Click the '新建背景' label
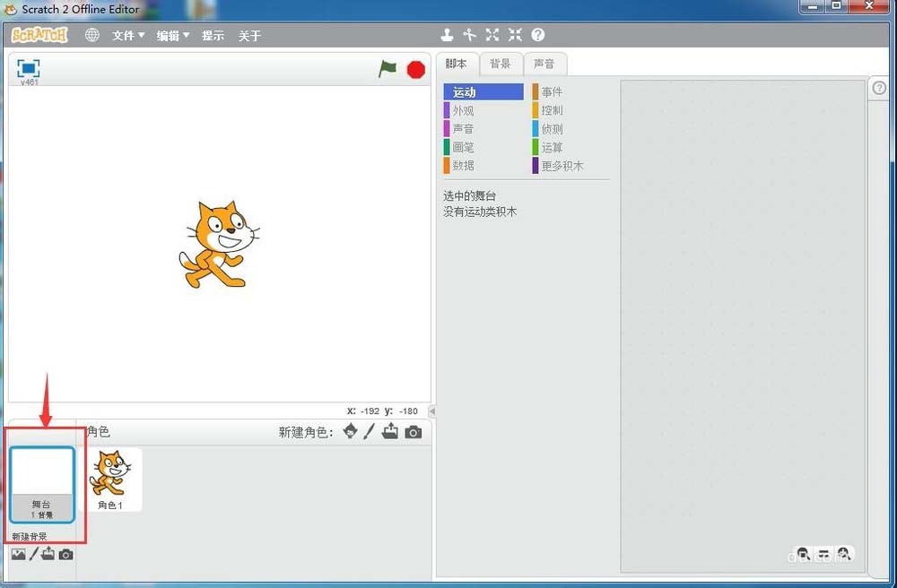The width and height of the screenshot is (897, 588). 30,537
